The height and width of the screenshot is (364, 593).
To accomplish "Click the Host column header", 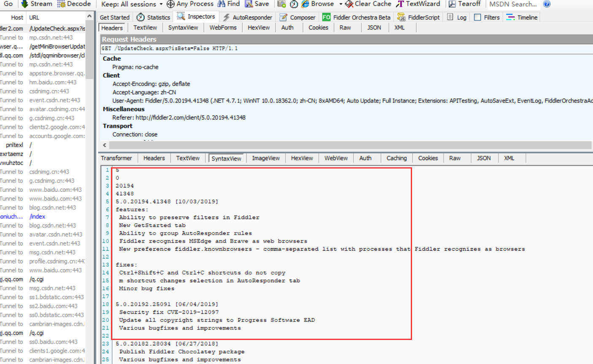I will tap(13, 17).
